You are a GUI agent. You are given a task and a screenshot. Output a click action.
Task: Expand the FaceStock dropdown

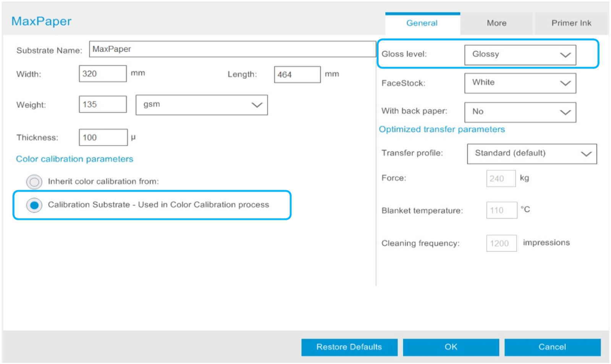pos(520,83)
